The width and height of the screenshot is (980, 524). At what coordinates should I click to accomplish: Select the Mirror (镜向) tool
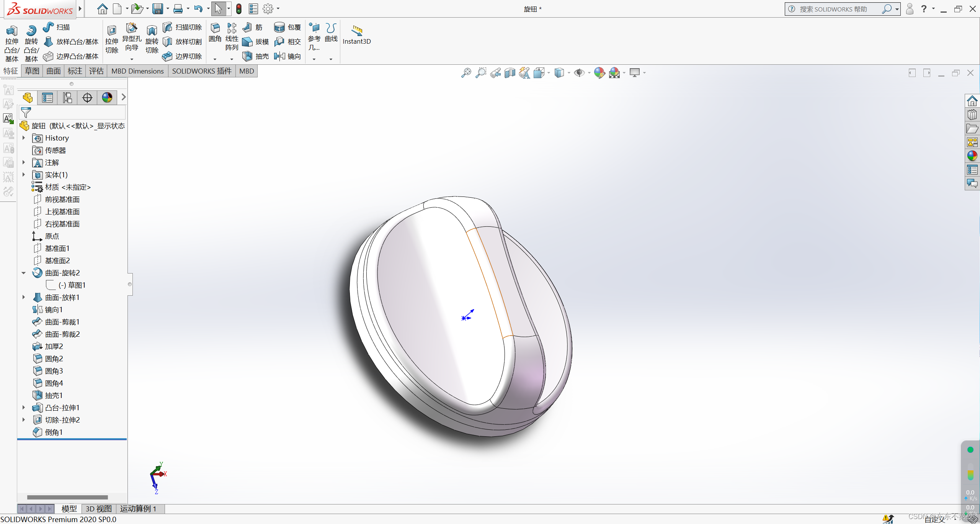point(287,56)
